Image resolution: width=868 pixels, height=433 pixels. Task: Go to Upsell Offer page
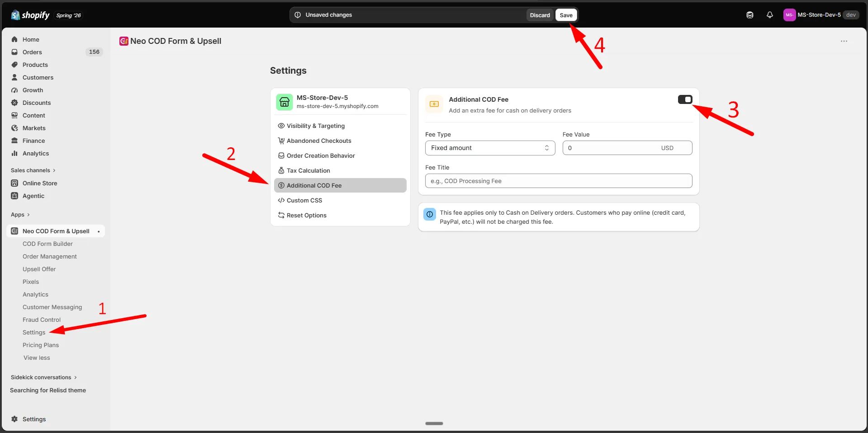[x=39, y=269]
